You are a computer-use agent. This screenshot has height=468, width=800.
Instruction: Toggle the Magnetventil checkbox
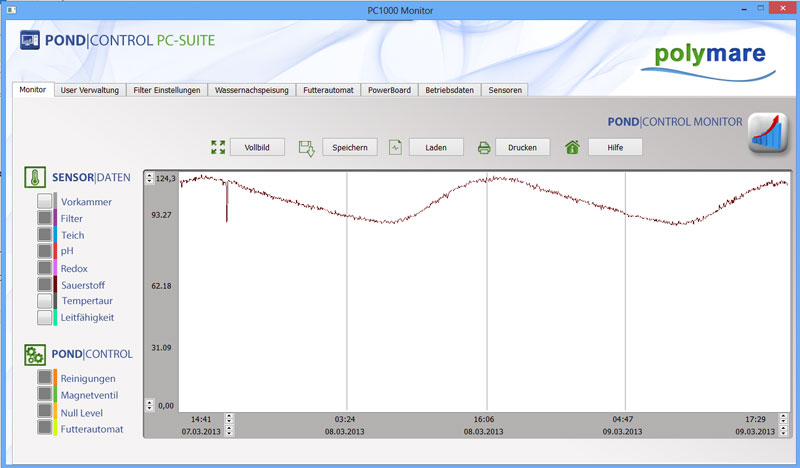pos(44,395)
